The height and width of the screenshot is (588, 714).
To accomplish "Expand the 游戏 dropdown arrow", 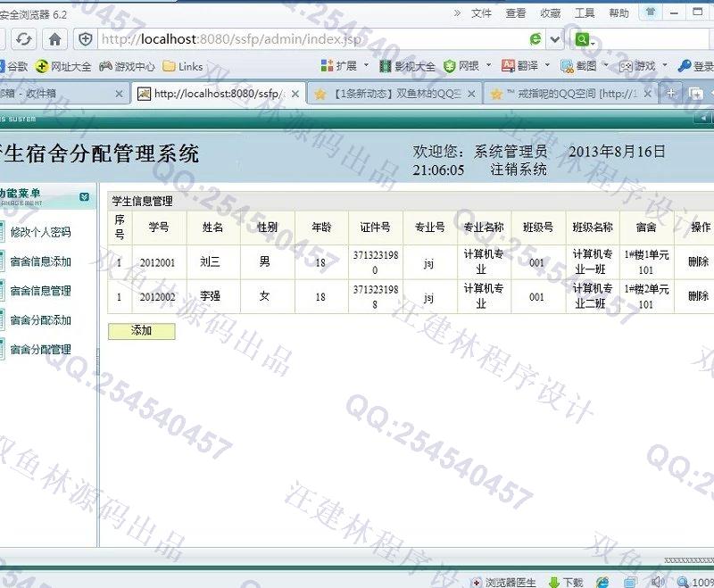I will (x=665, y=65).
